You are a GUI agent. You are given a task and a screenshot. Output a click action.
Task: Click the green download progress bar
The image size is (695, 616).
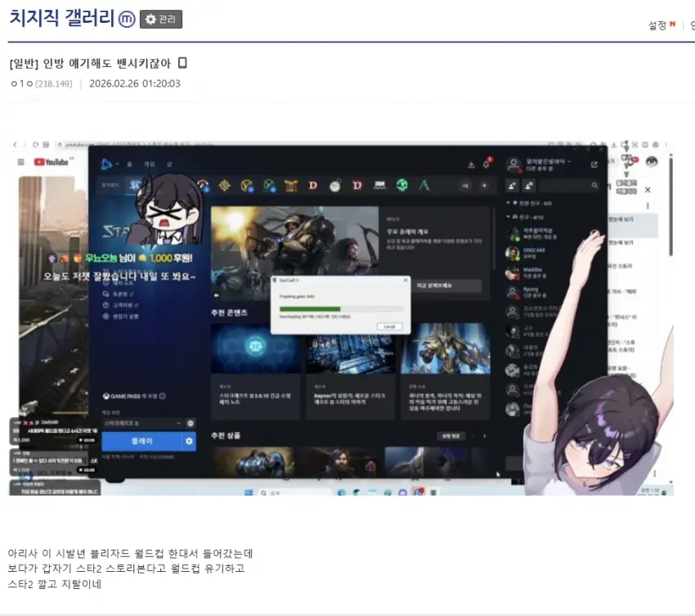[x=310, y=308]
